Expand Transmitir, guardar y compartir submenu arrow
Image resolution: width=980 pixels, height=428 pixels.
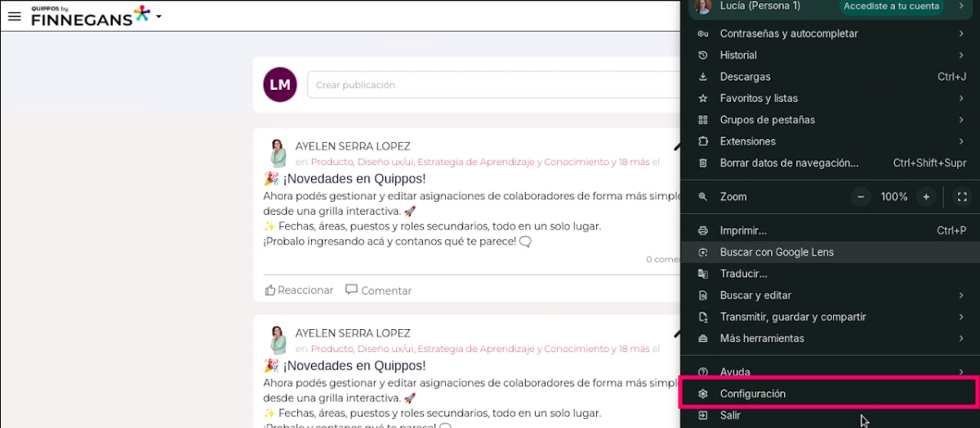[x=962, y=317]
